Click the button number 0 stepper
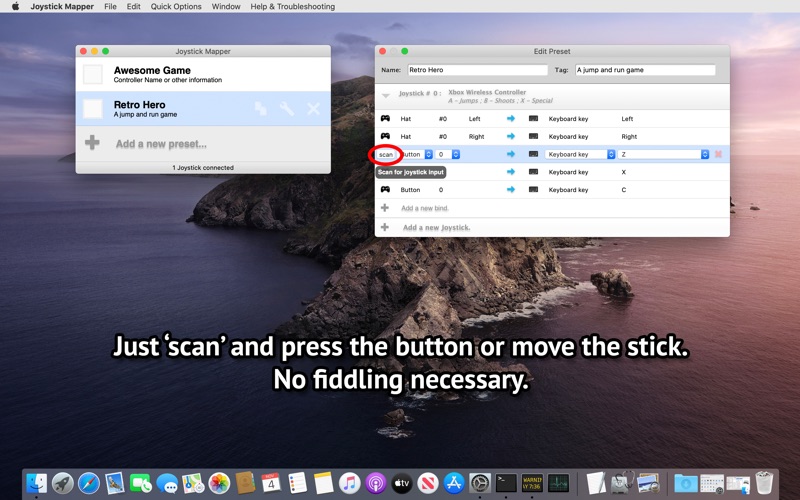 click(456, 154)
